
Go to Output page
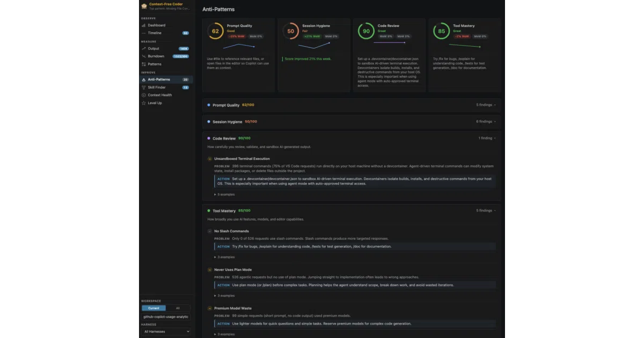point(165,48)
